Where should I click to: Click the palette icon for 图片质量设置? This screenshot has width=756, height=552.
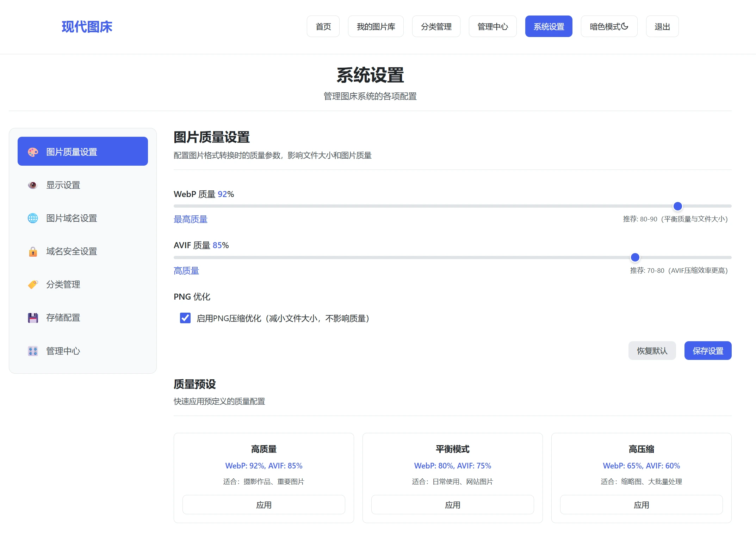coord(33,152)
